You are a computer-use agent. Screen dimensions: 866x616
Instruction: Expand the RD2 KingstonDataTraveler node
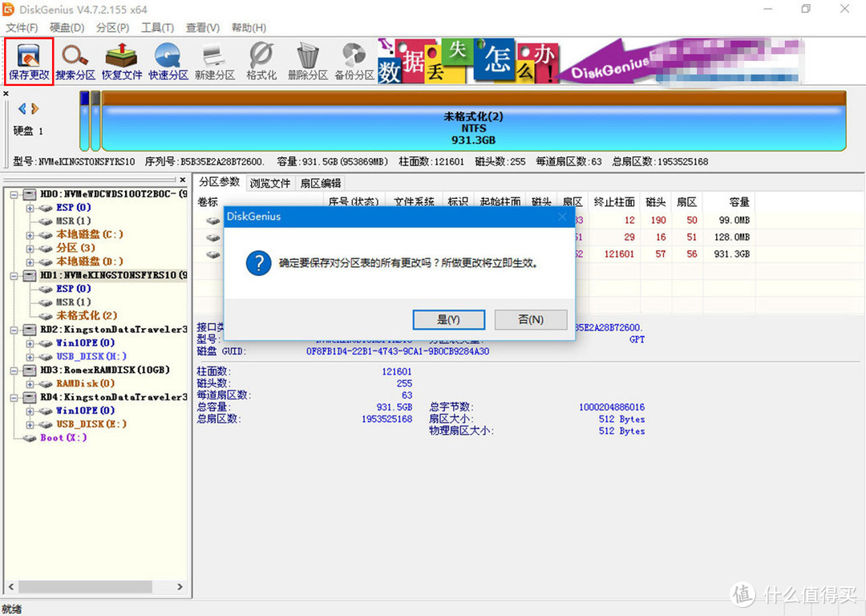pos(14,330)
